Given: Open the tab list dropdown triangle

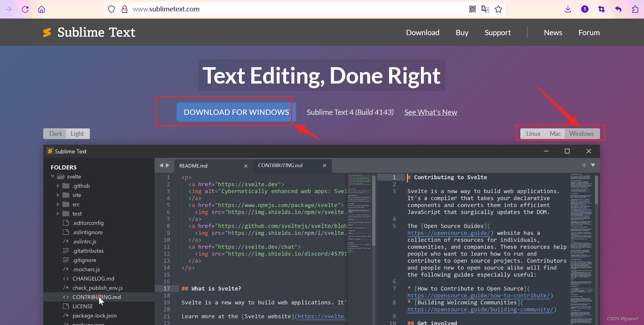Looking at the screenshot, I should click(x=593, y=165).
